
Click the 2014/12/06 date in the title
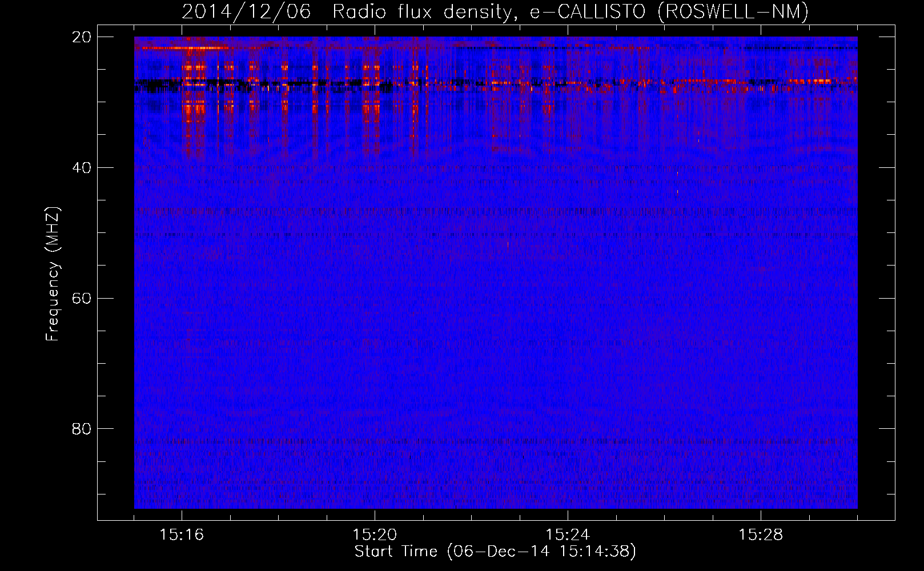(x=246, y=11)
